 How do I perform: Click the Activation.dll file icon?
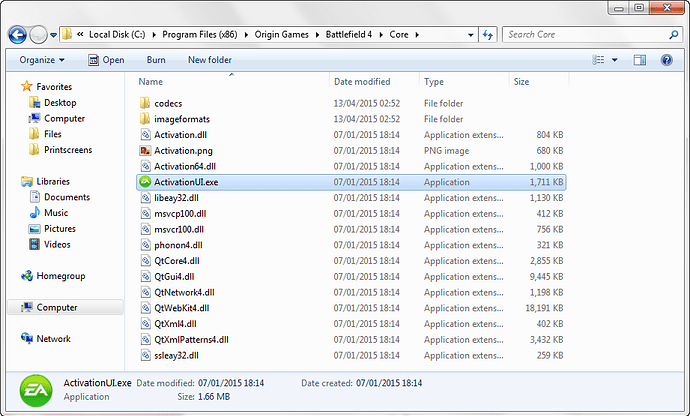[145, 135]
